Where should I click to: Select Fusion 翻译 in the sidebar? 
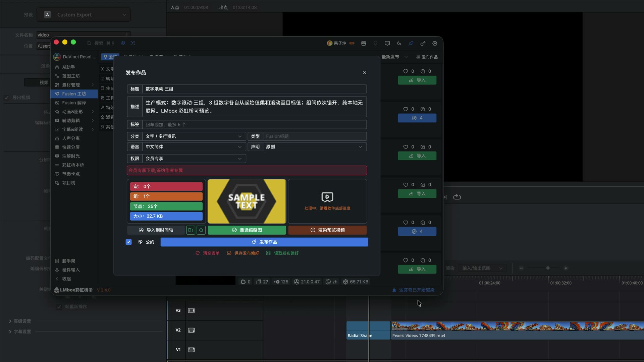74,103
